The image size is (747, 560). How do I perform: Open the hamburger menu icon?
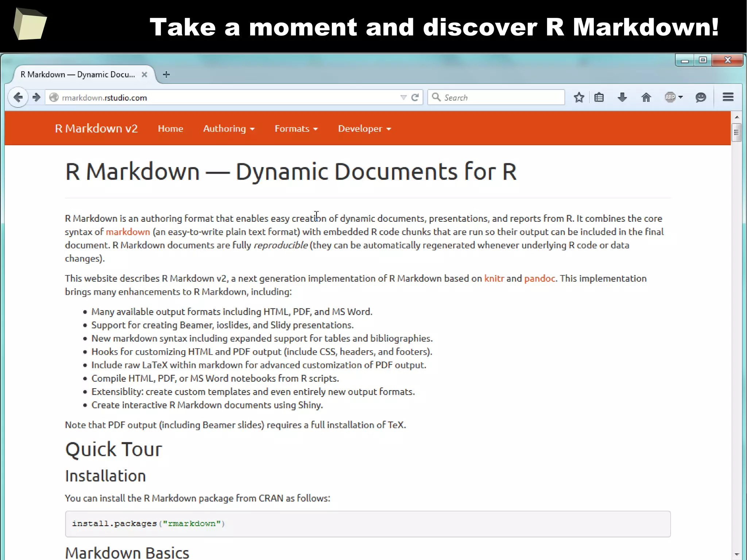click(x=728, y=97)
